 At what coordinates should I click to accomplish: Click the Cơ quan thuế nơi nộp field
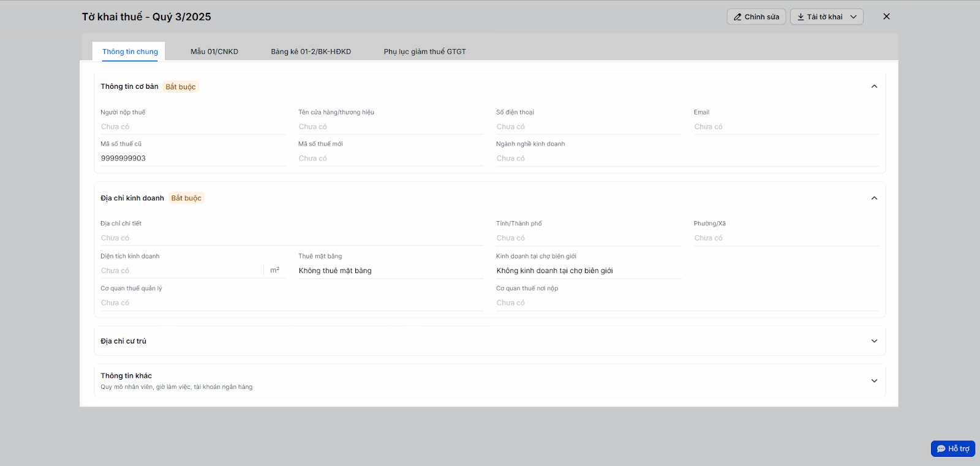pos(688,303)
